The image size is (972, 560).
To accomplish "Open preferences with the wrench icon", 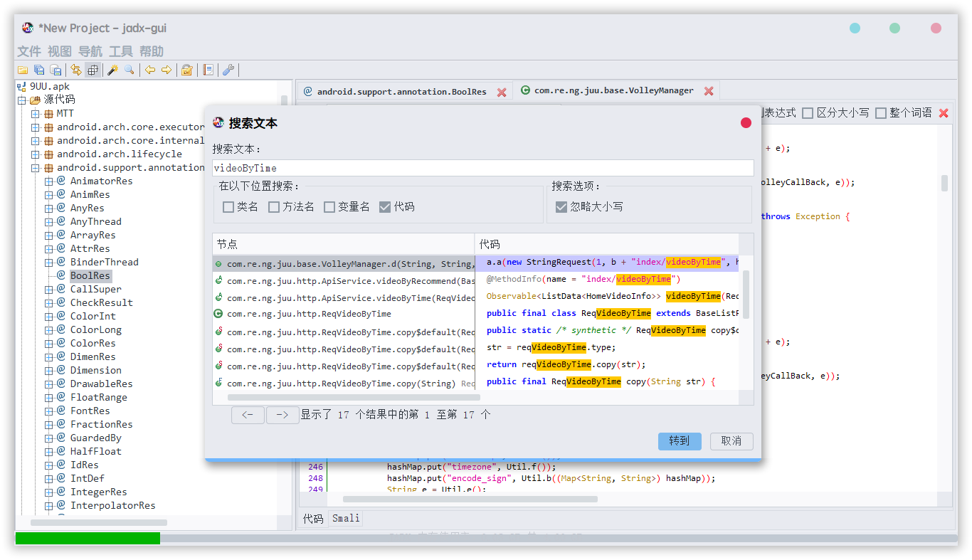I will coord(228,70).
